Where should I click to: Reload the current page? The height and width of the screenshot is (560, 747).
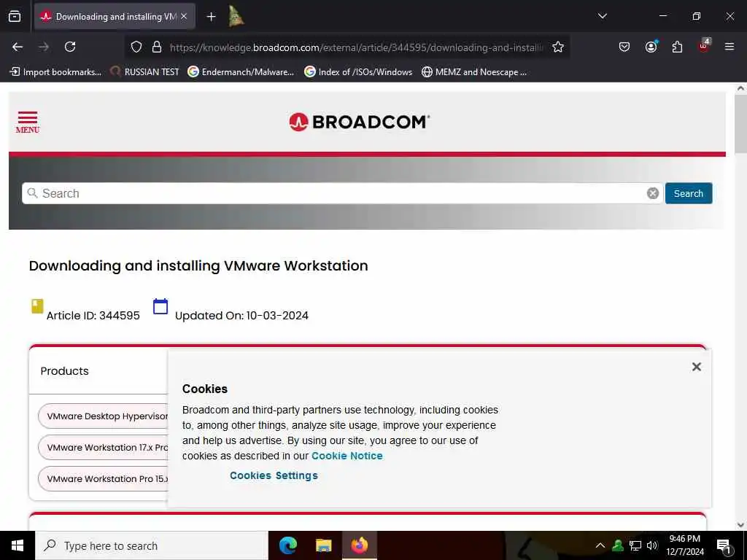(x=70, y=47)
